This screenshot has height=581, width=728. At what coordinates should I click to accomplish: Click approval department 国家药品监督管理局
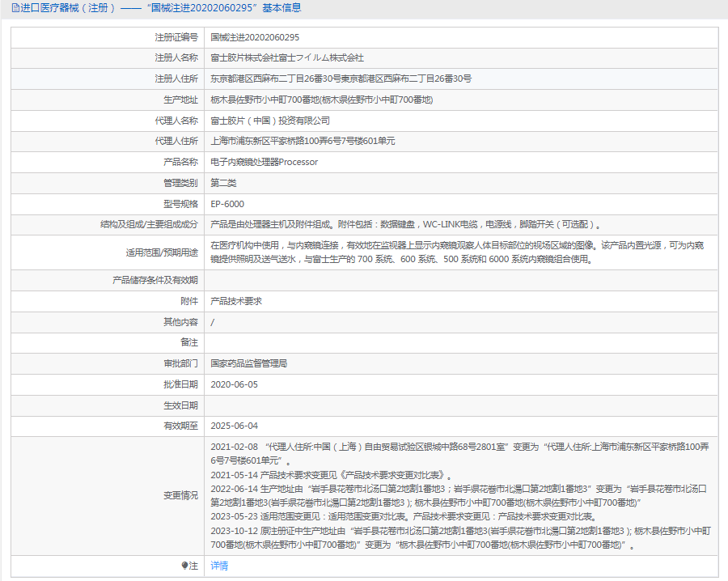(249, 363)
